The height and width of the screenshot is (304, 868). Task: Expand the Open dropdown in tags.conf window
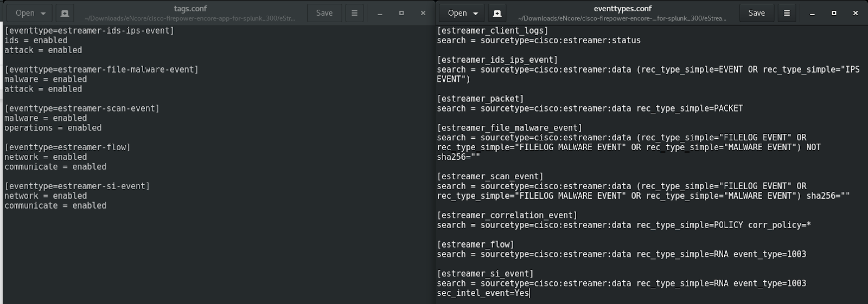click(30, 13)
